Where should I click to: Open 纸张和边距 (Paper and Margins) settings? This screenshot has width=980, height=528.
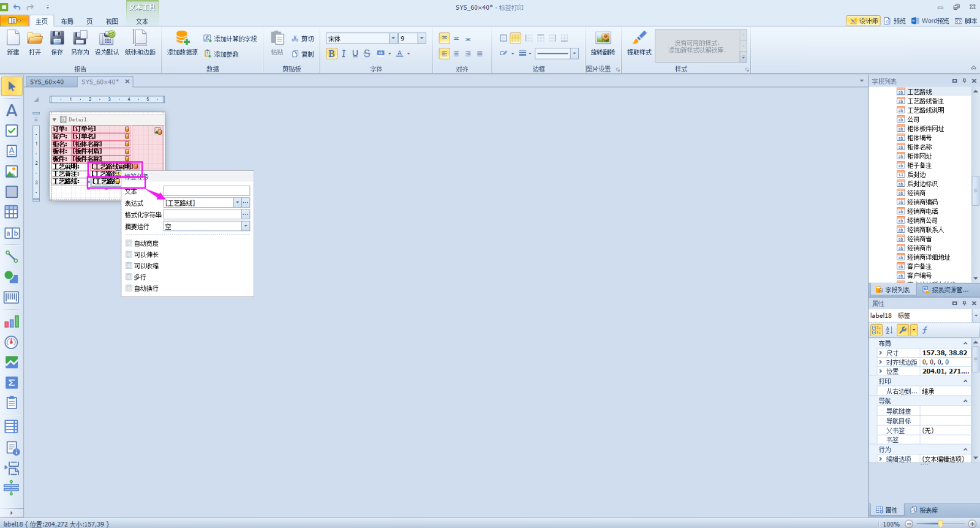[x=140, y=43]
